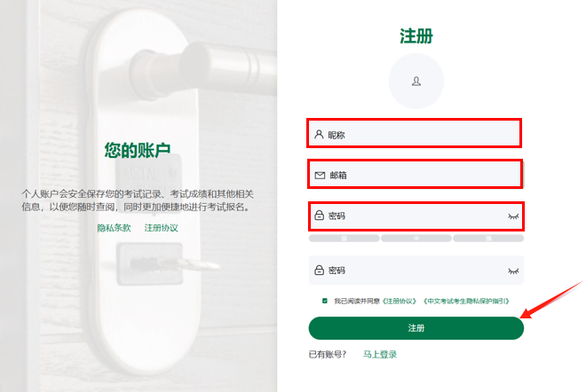This screenshot has height=392, width=586.
Task: Show confirm password via eye icon
Action: (513, 271)
